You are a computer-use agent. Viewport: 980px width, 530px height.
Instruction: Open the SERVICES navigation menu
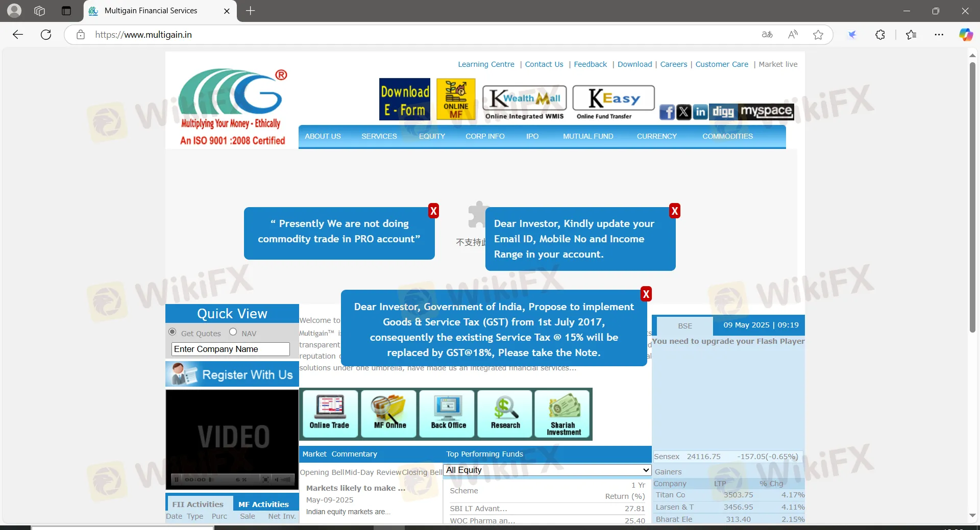click(x=379, y=136)
